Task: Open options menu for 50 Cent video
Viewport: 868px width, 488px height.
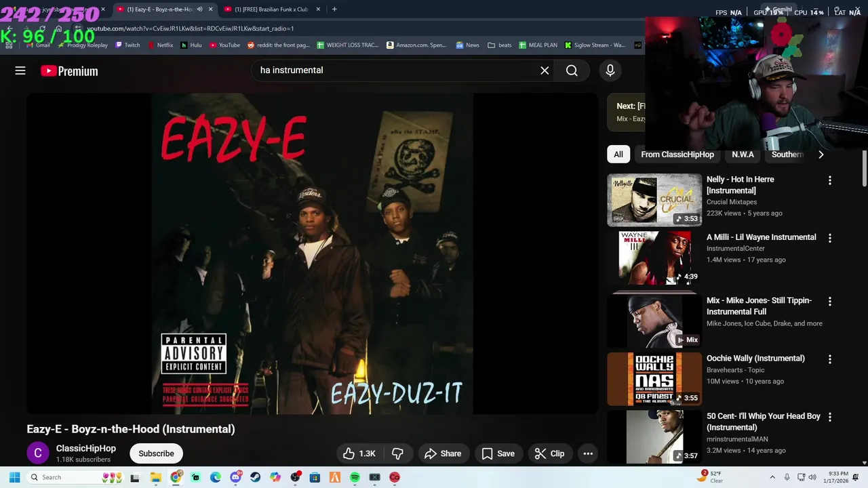Action: point(829,417)
